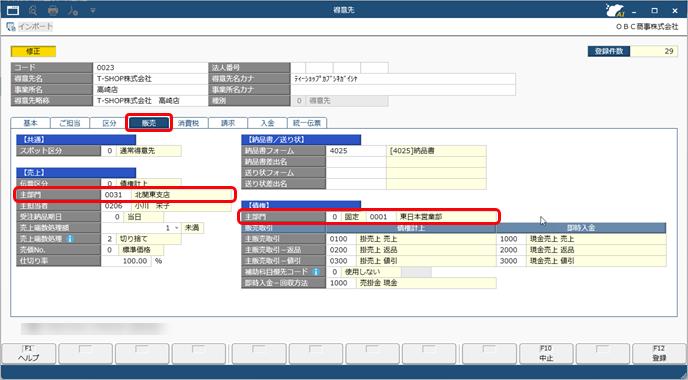Click the 標準価格 text
Viewport: 688px width, 380px height.
click(x=136, y=250)
